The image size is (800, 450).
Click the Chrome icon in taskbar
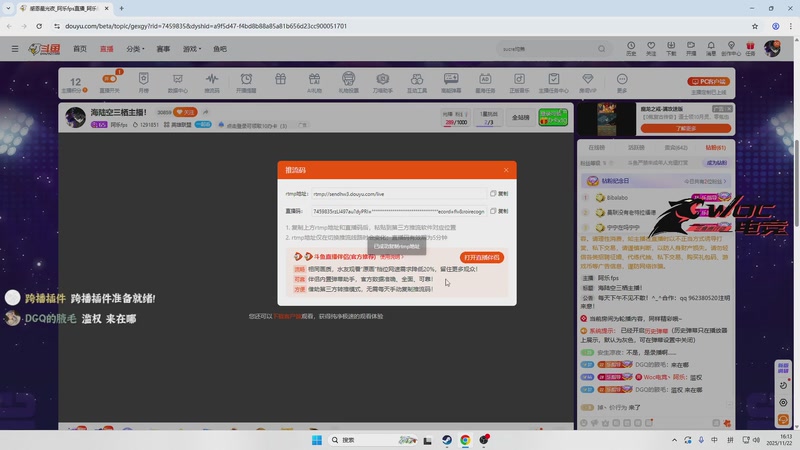(465, 440)
